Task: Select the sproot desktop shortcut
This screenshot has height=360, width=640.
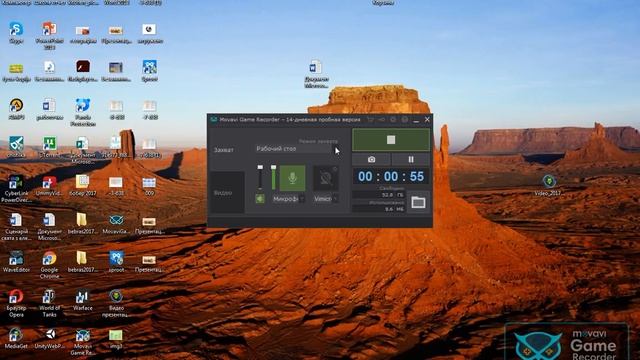Action: pyautogui.click(x=116, y=262)
